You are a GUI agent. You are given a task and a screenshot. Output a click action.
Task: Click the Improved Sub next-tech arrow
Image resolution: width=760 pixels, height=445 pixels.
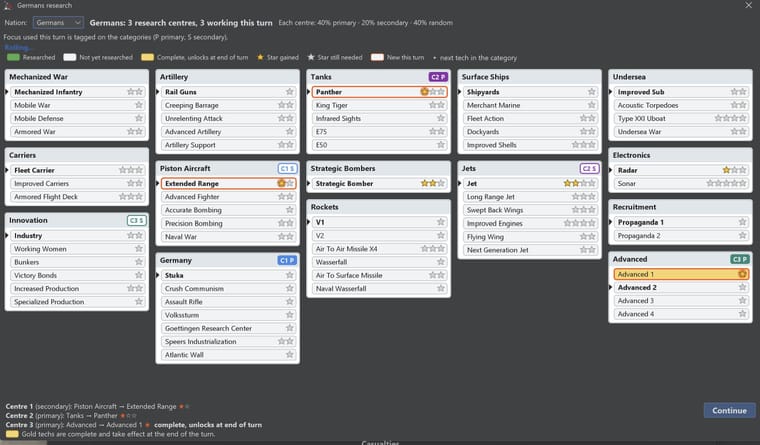point(610,92)
